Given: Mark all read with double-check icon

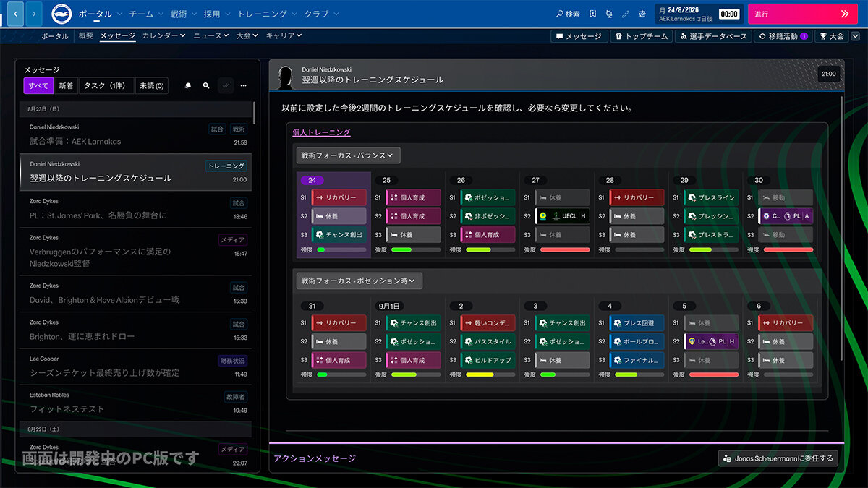Looking at the screenshot, I should [x=226, y=85].
